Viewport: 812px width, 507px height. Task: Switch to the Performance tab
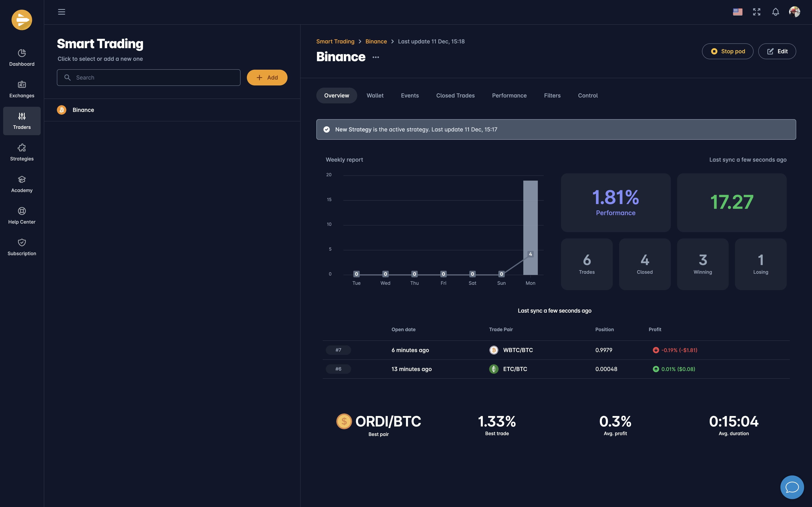click(x=509, y=96)
